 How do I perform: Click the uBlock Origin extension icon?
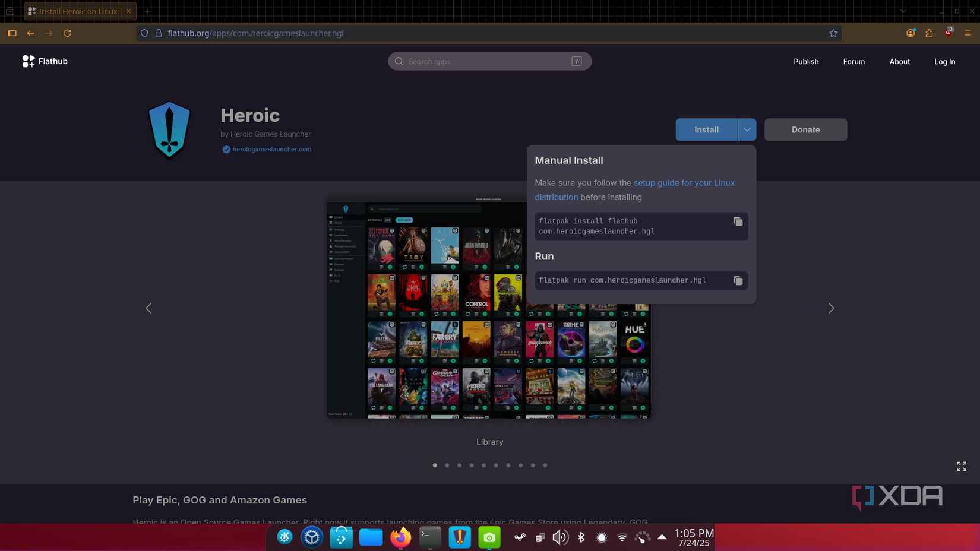point(948,33)
